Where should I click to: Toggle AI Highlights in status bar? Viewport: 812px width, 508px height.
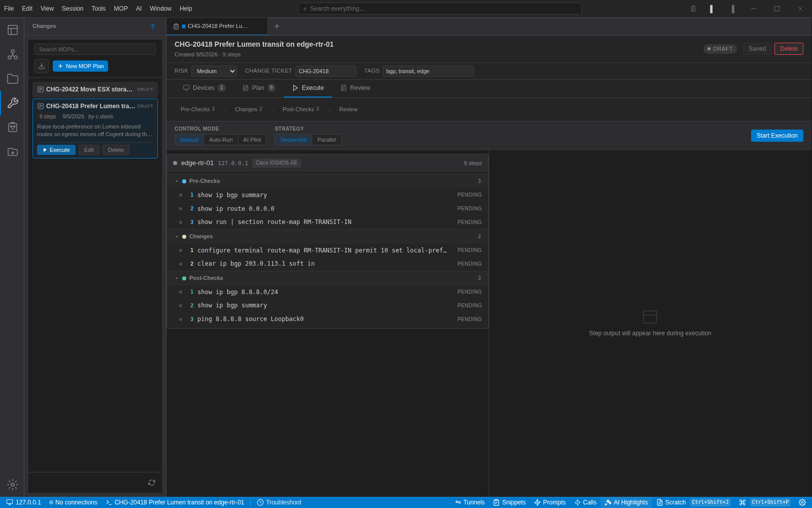pyautogui.click(x=626, y=502)
